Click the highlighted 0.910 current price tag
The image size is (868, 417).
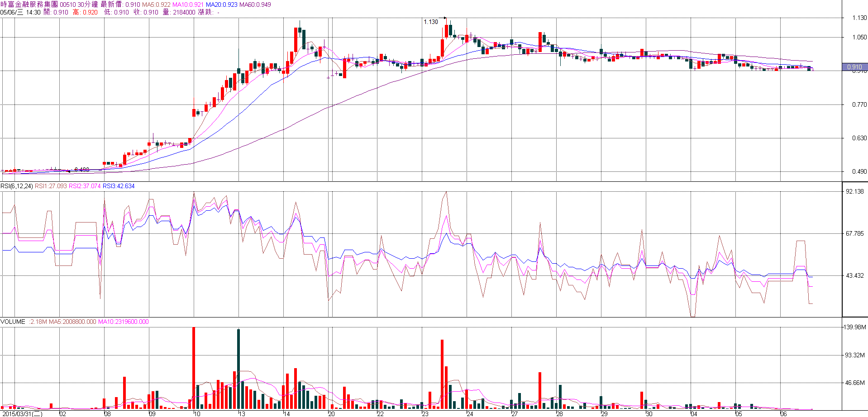[x=854, y=67]
